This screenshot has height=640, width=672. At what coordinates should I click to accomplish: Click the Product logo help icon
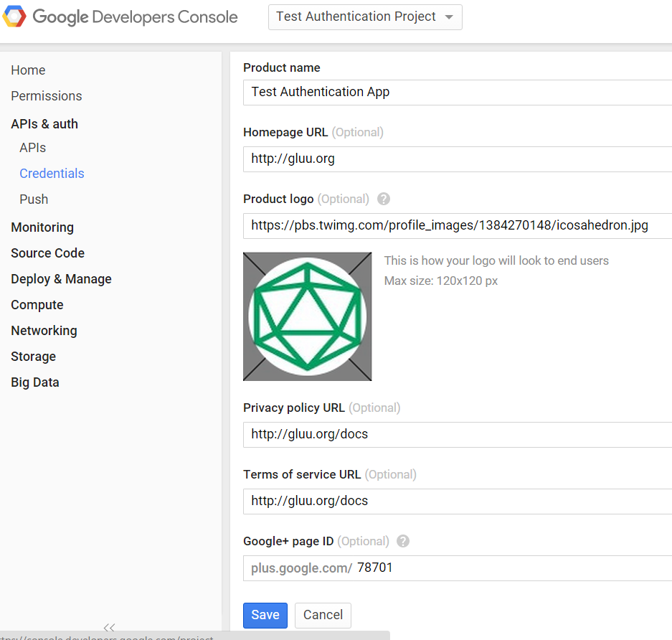click(x=384, y=199)
